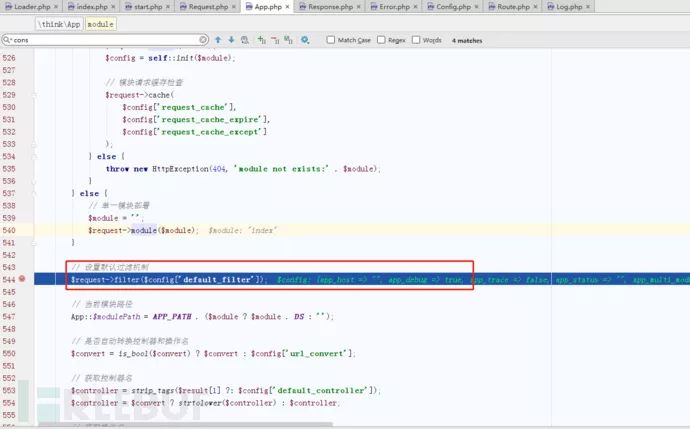Close the Config.php tab

click(x=476, y=7)
